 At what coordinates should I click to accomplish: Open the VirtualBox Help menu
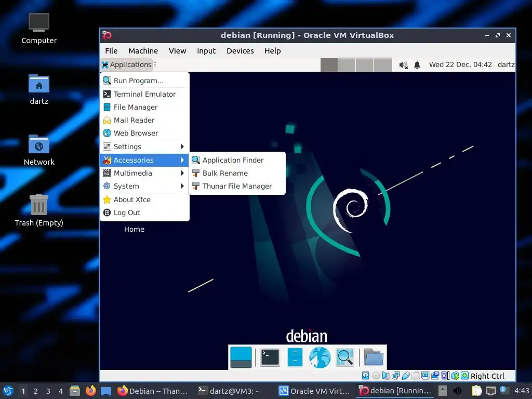pyautogui.click(x=272, y=51)
